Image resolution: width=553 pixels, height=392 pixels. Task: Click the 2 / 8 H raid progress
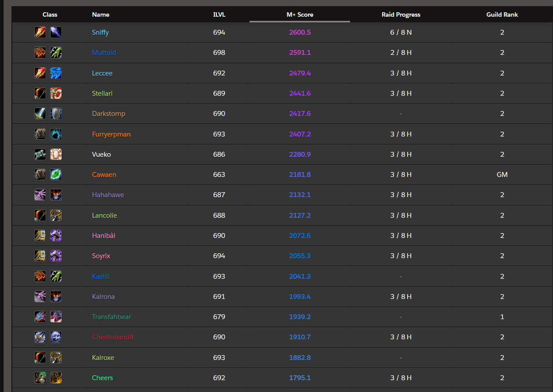tap(401, 53)
